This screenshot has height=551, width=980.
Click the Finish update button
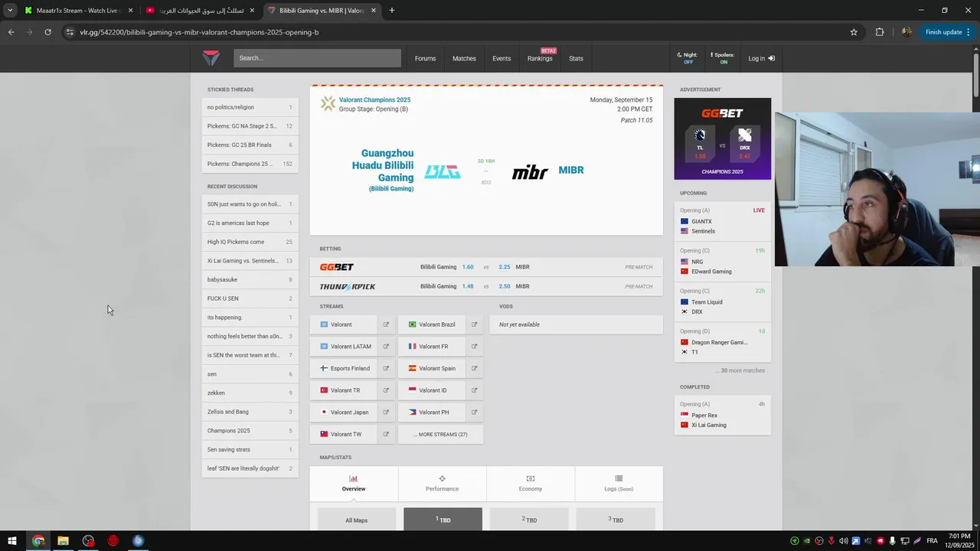943,32
